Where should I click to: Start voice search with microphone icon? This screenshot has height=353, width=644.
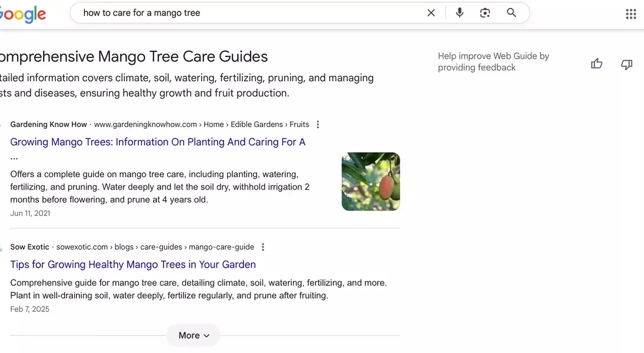pyautogui.click(x=460, y=13)
